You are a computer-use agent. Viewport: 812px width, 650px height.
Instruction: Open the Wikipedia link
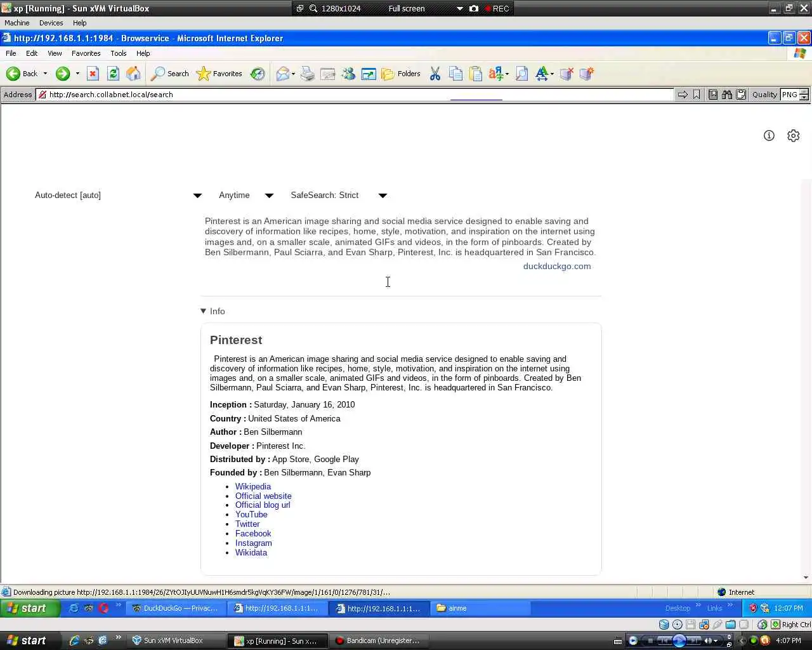click(253, 486)
